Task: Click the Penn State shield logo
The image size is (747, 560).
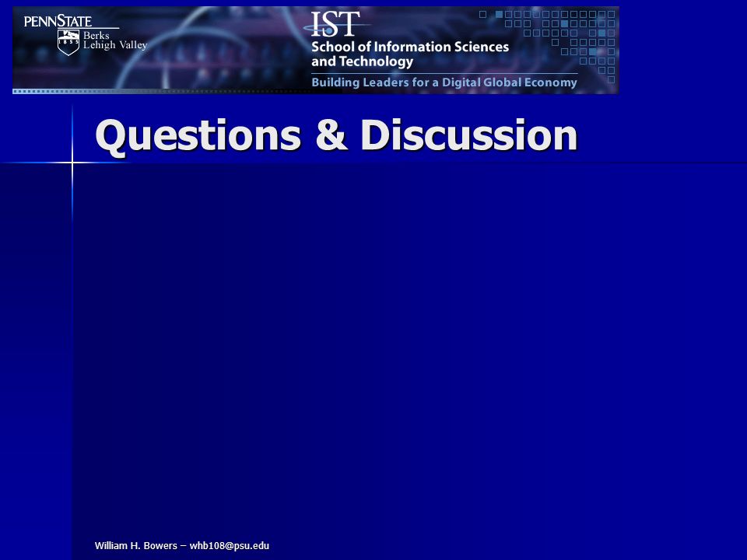Action: click(68, 42)
